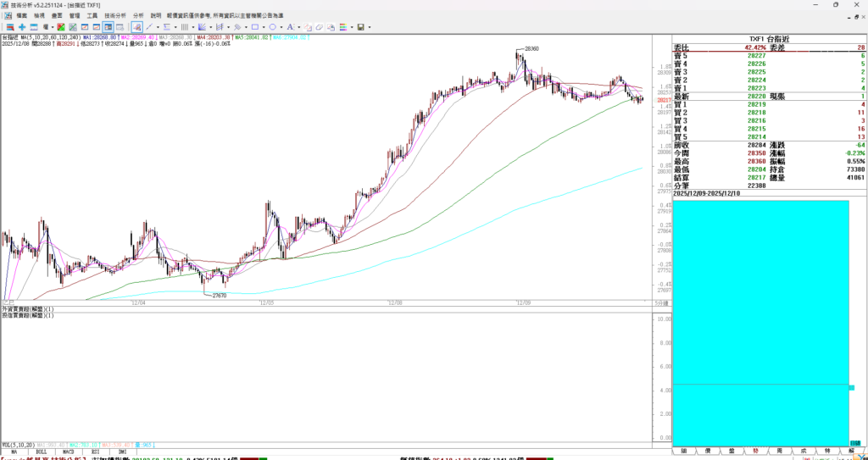This screenshot has height=460, width=868.
Task: Click the floppy disk save icon
Action: pos(360,27)
